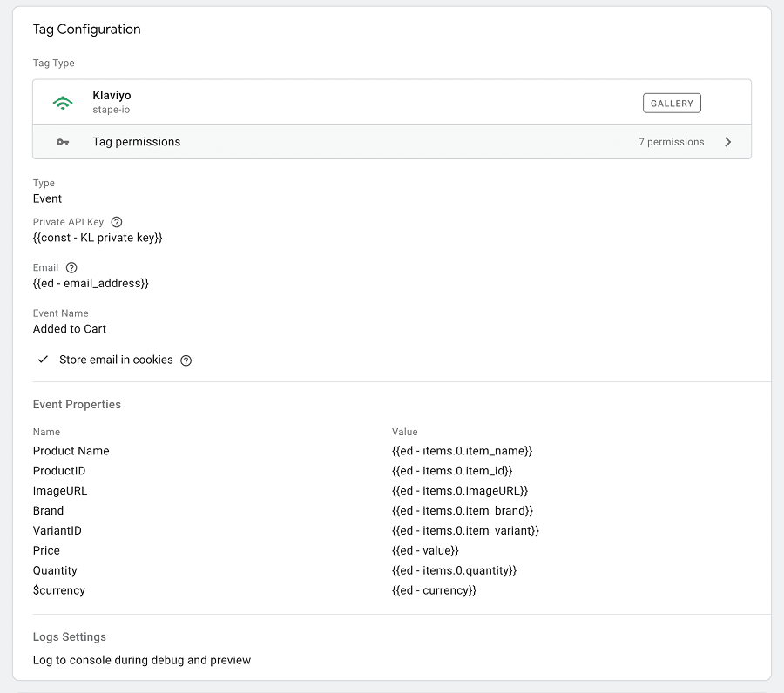Open the Email field help tooltip
This screenshot has width=784, height=693.
tap(71, 267)
